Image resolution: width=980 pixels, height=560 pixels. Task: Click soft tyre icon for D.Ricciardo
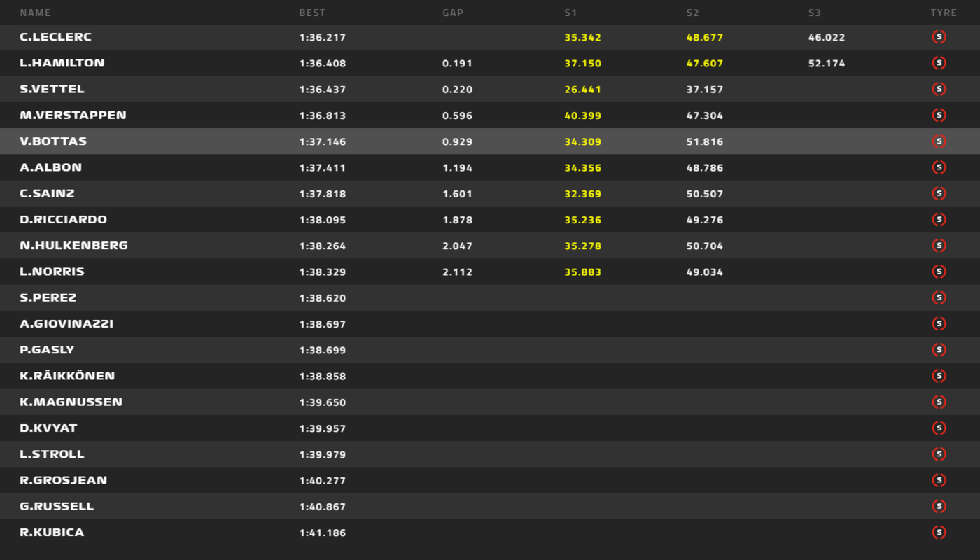click(x=939, y=220)
